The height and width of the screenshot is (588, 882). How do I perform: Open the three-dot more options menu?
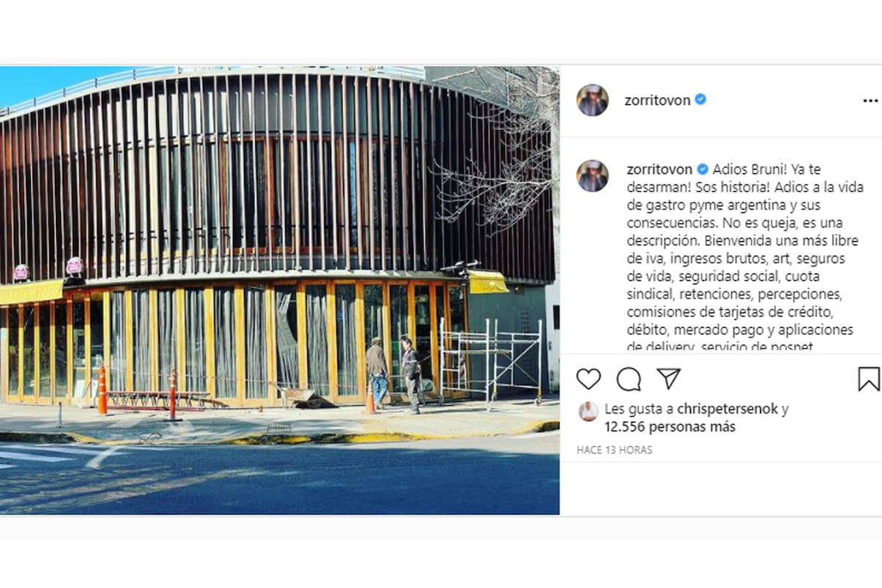coord(870,101)
